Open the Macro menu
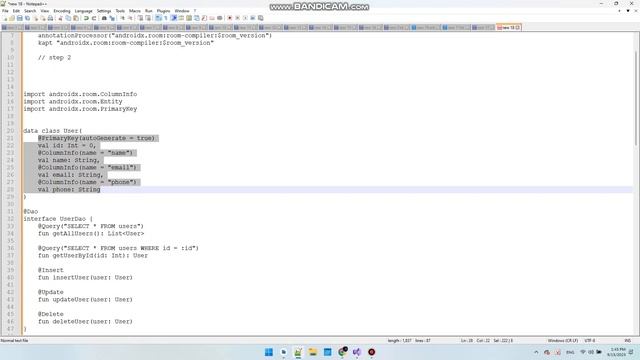Viewport: 640px width, 360px height. [135, 11]
